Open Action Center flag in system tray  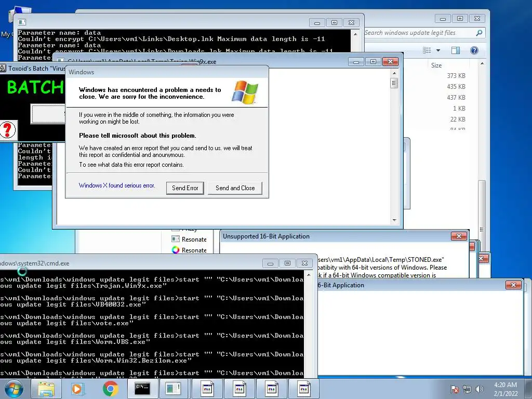(454, 389)
